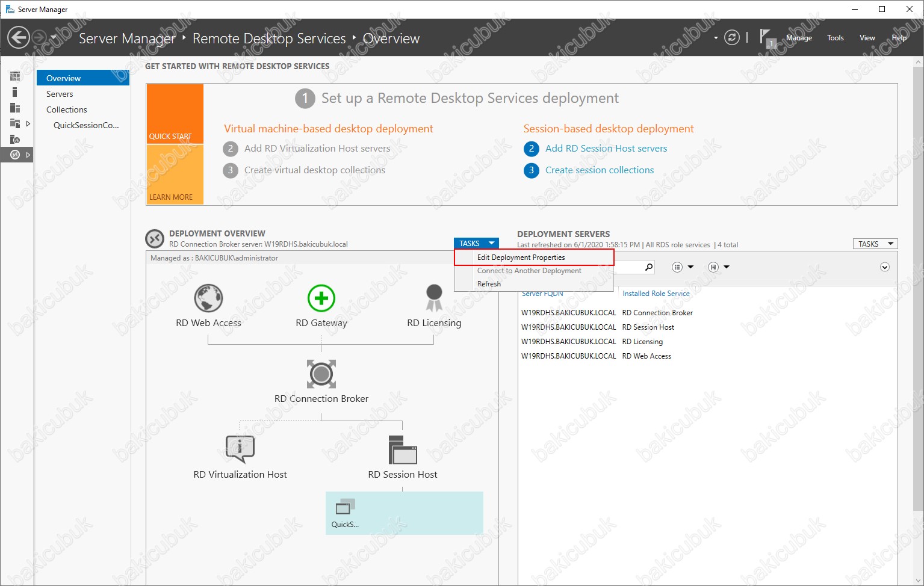Click Add RD Virtualization Host servers
This screenshot has height=586, width=924.
click(317, 148)
